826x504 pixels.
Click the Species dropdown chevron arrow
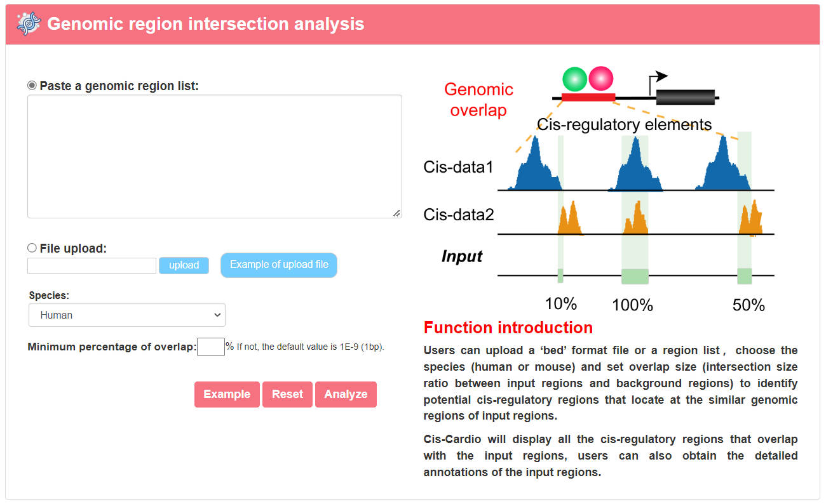[217, 315]
